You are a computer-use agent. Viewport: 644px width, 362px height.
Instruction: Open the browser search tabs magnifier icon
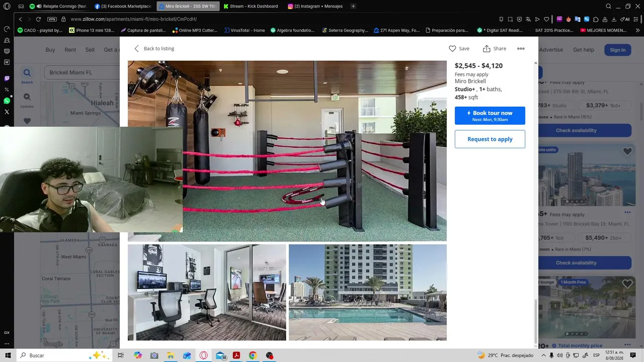608,7
